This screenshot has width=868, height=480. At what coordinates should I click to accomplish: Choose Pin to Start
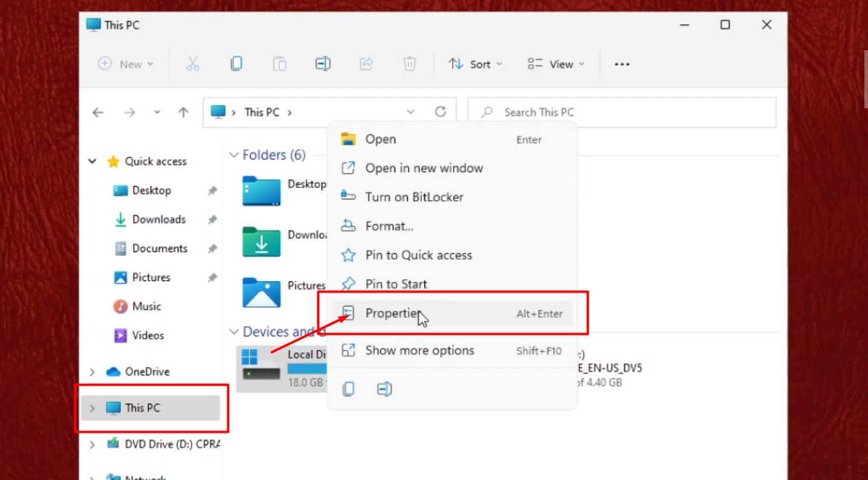click(x=452, y=284)
